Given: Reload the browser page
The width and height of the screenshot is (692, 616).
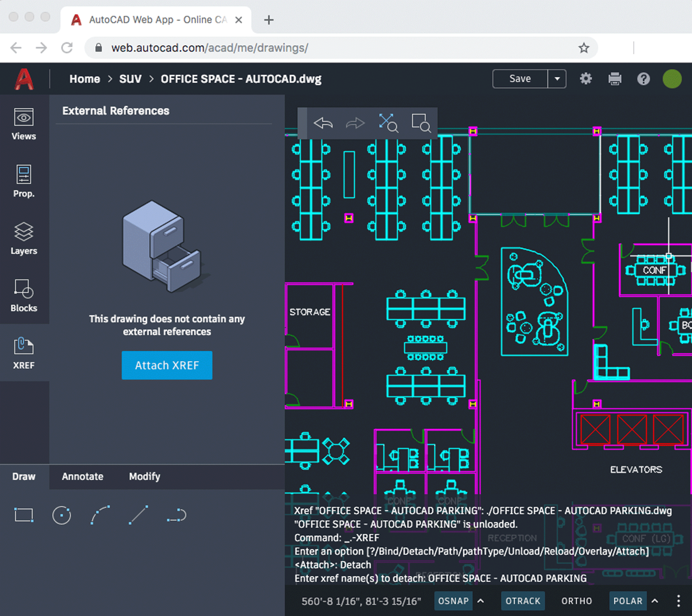Looking at the screenshot, I should pos(67,48).
